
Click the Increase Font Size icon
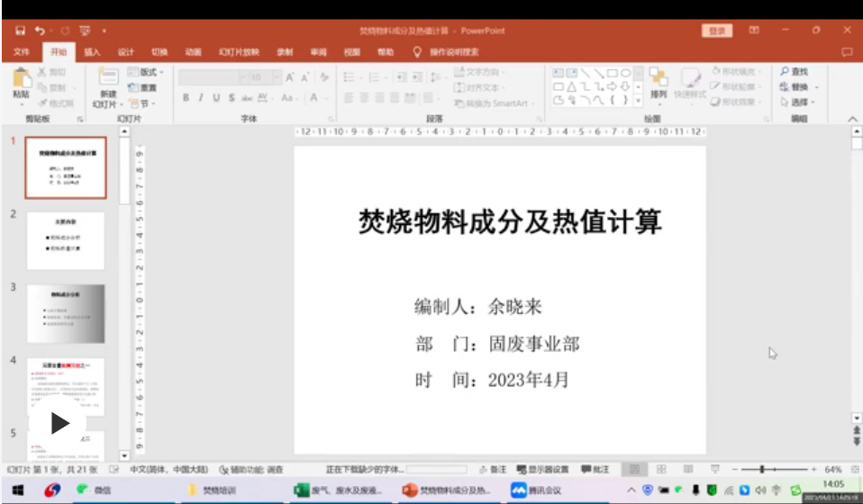pos(289,77)
